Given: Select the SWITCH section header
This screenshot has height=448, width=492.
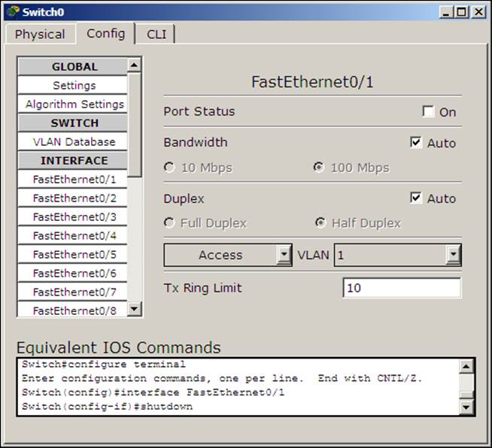Looking at the screenshot, I should point(73,123).
